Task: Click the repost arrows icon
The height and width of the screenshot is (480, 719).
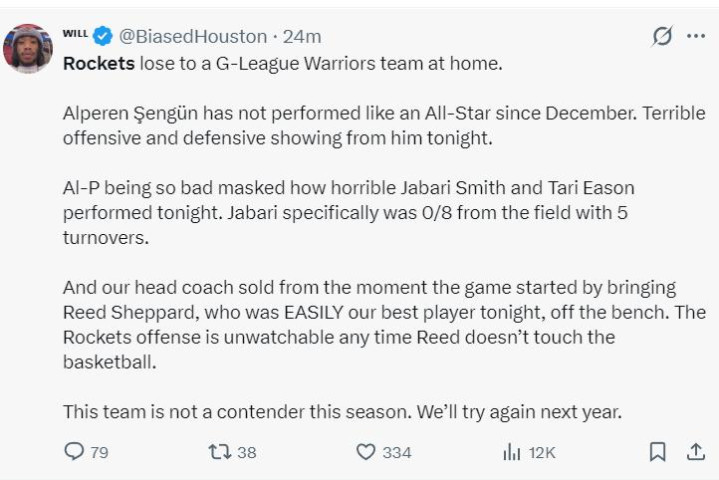Action: [x=218, y=452]
